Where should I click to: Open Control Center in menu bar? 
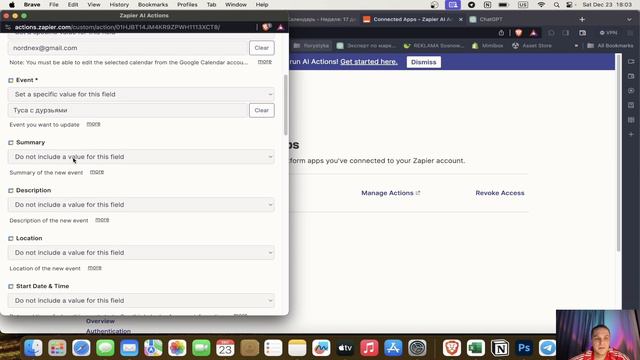tap(569, 5)
